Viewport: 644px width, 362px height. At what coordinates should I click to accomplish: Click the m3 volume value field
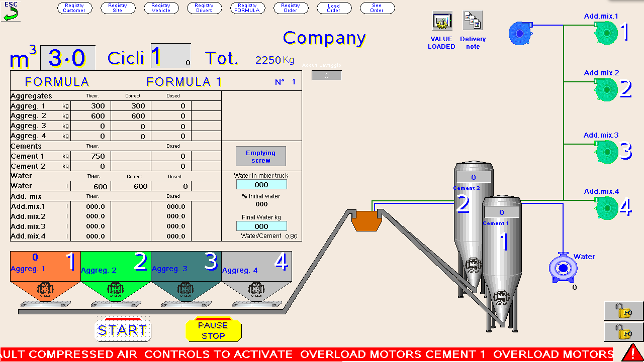67,58
